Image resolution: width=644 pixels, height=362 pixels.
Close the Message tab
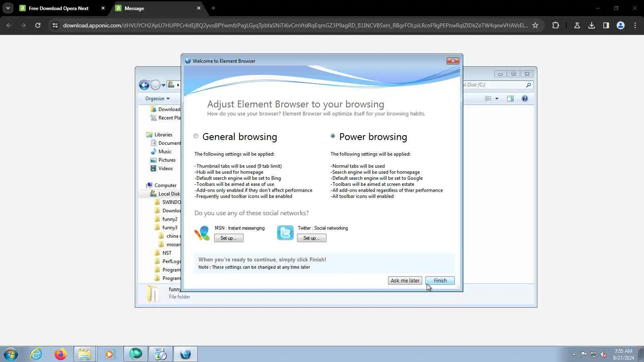pos(199,8)
